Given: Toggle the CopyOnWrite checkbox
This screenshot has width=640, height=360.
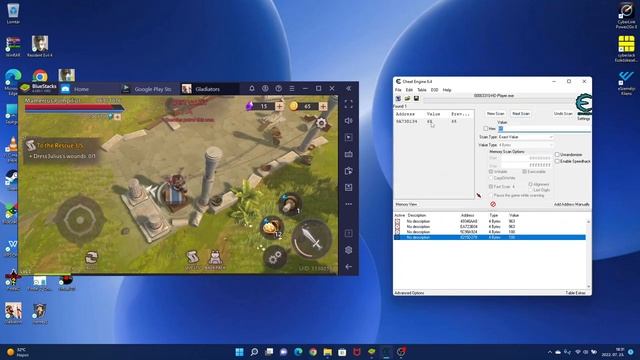Looking at the screenshot, I should [x=491, y=178].
